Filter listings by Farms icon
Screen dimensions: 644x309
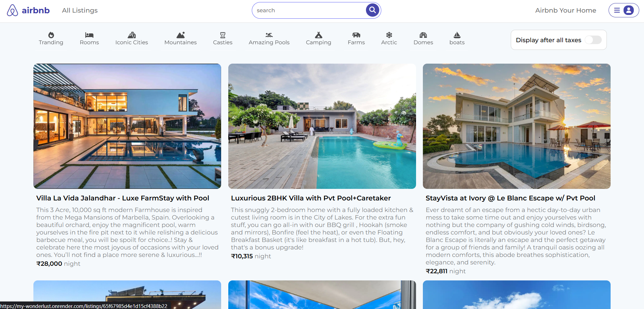(x=356, y=35)
